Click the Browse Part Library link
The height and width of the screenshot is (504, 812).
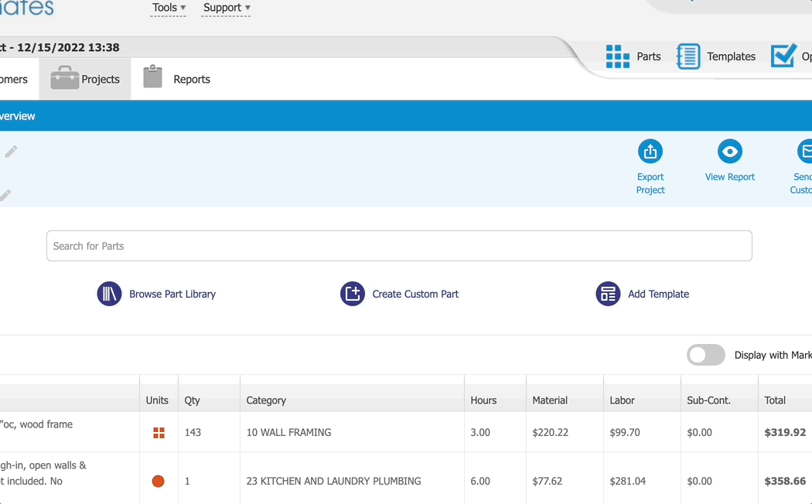pyautogui.click(x=172, y=294)
